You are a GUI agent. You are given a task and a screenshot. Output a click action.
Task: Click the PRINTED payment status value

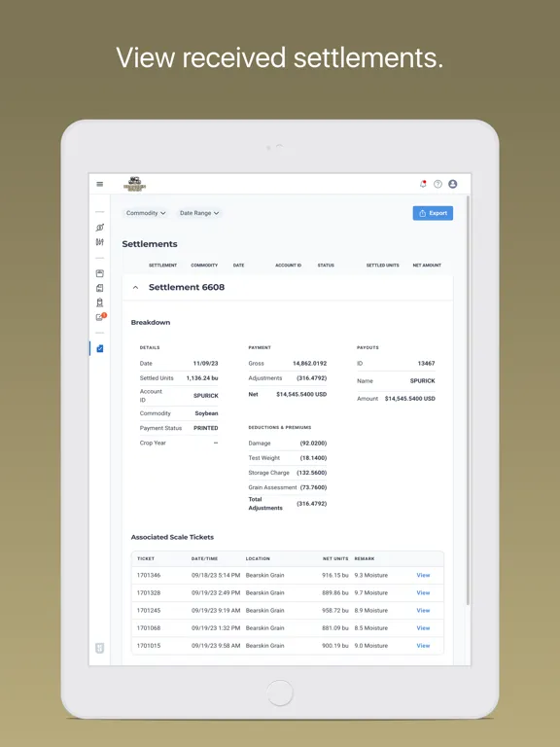coord(206,428)
